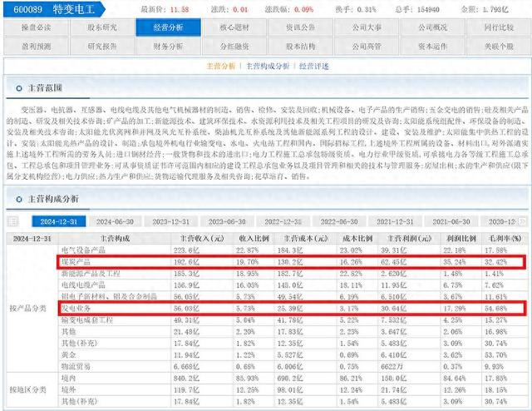Open the 关联个股 tab

pos(499,47)
